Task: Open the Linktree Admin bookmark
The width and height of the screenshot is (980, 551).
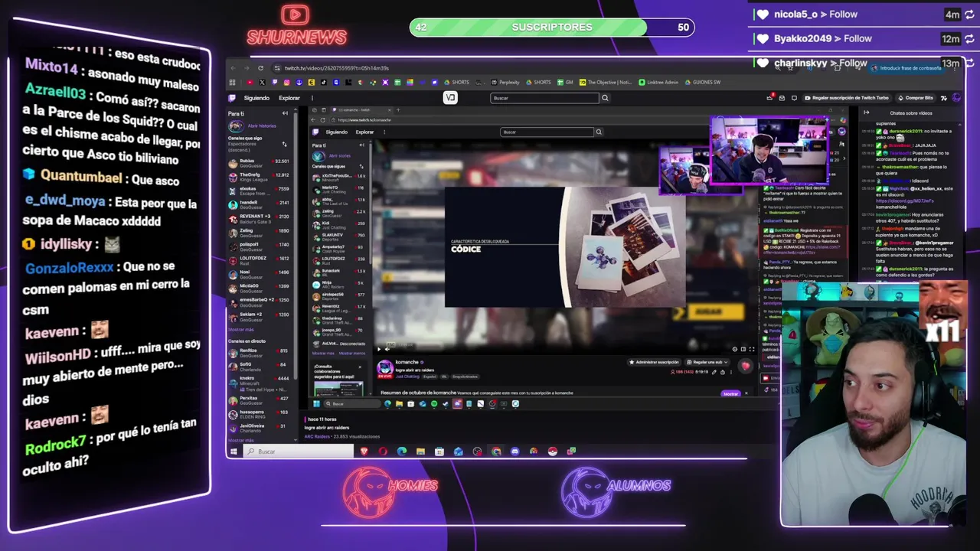Action: click(x=658, y=83)
